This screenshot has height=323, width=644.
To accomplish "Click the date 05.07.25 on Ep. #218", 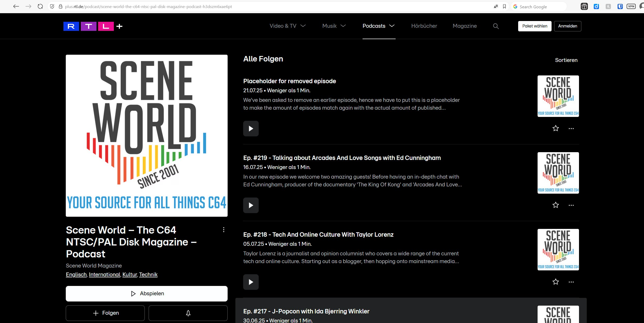I will [x=254, y=244].
